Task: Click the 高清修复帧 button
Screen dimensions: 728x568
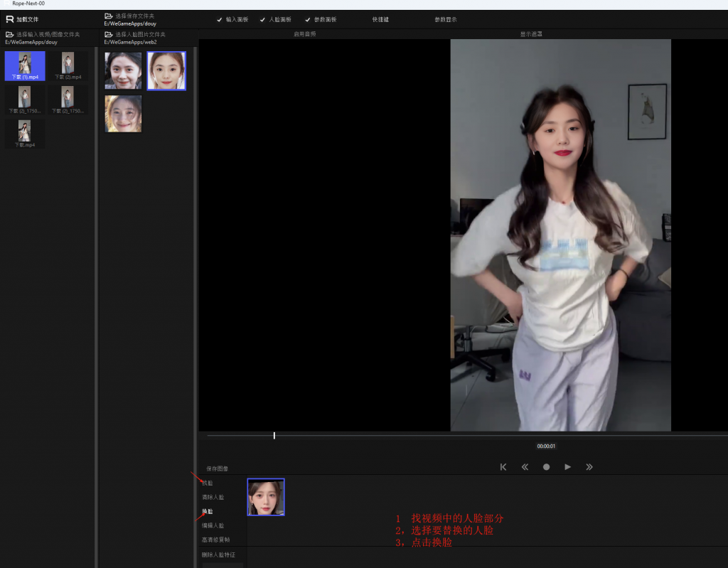Action: pyautogui.click(x=215, y=540)
